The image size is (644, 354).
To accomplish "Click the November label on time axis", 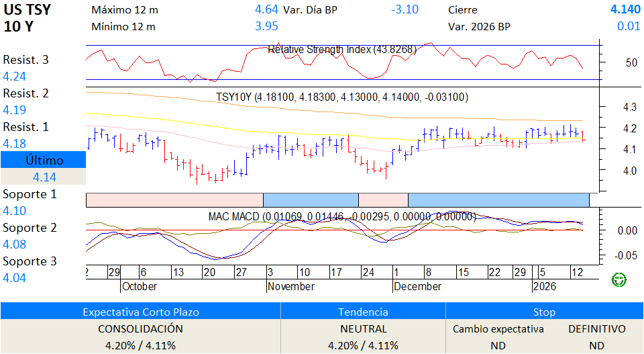I will pos(290,286).
